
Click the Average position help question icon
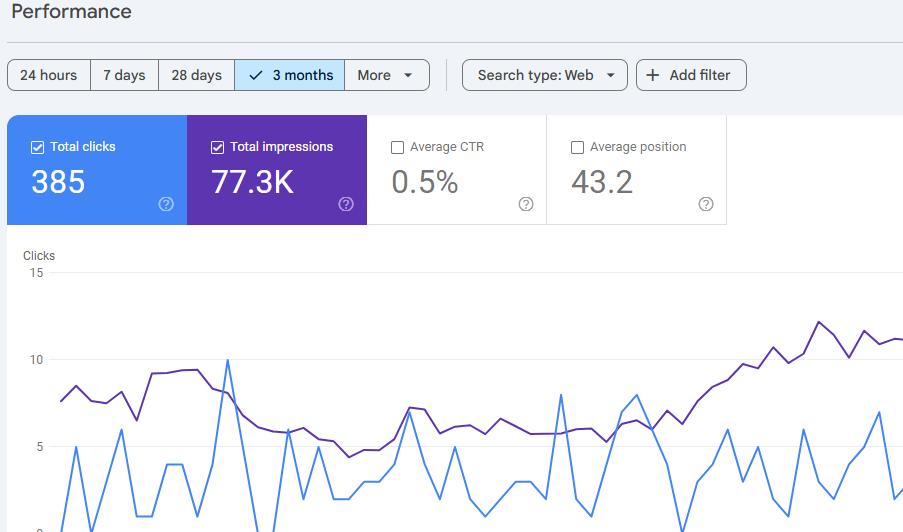tap(706, 204)
